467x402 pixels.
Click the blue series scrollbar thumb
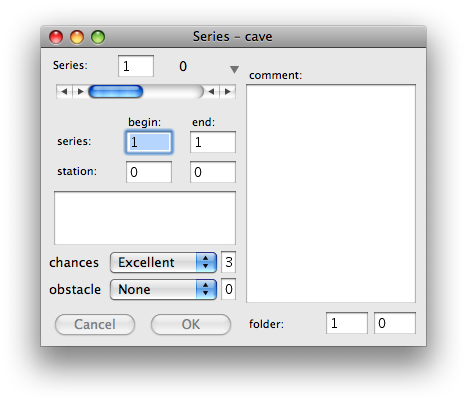tap(116, 91)
